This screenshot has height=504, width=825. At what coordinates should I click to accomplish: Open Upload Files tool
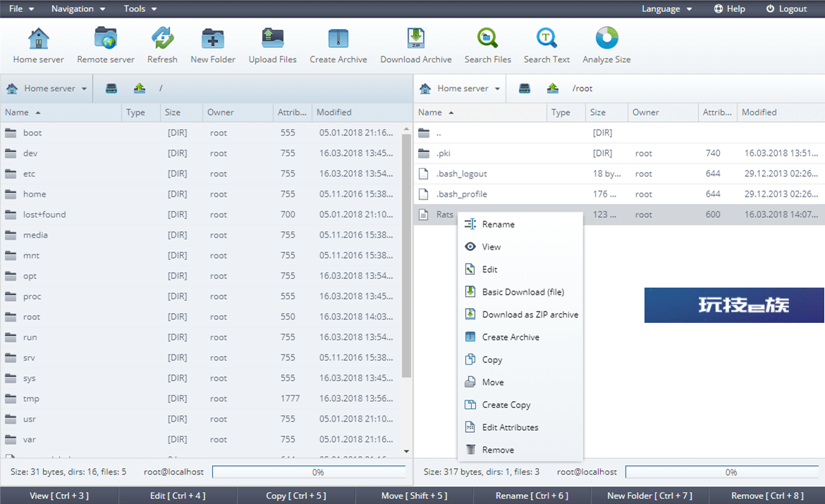coord(273,38)
